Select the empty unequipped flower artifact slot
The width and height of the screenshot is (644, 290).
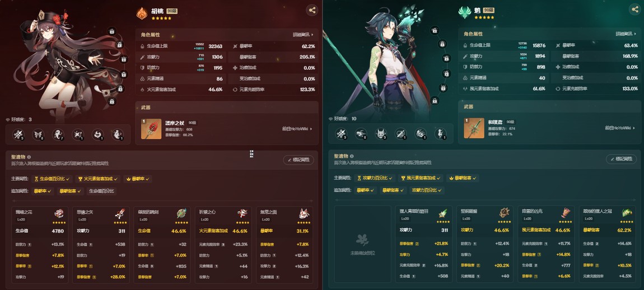tap(362, 244)
